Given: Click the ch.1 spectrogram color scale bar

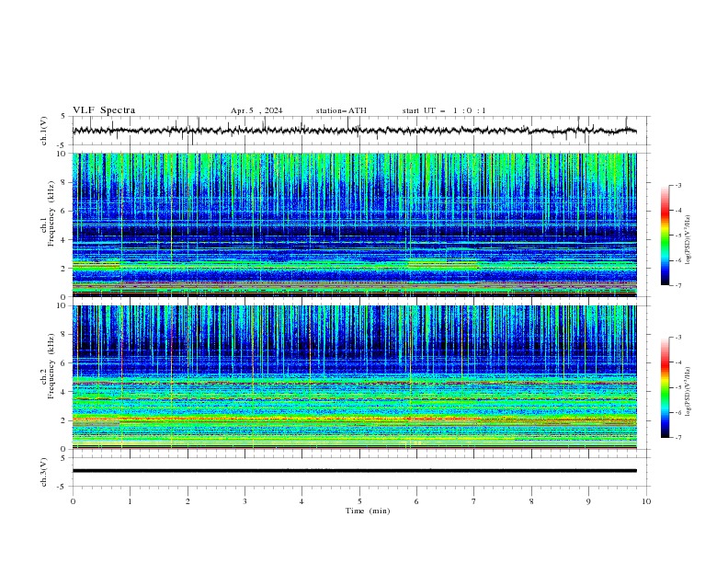Looking at the screenshot, I should 665,236.
